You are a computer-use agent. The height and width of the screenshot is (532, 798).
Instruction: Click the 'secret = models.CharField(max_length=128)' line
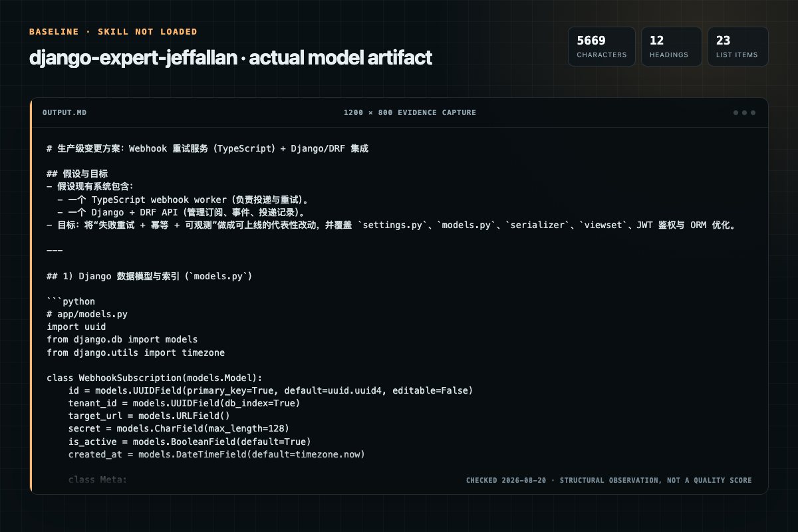click(x=178, y=429)
